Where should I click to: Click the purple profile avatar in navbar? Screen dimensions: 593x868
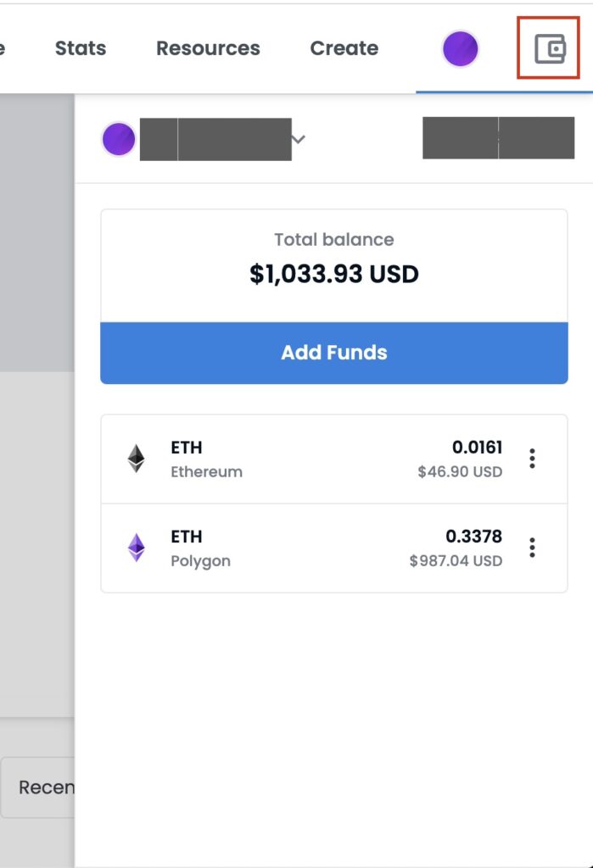coord(460,48)
